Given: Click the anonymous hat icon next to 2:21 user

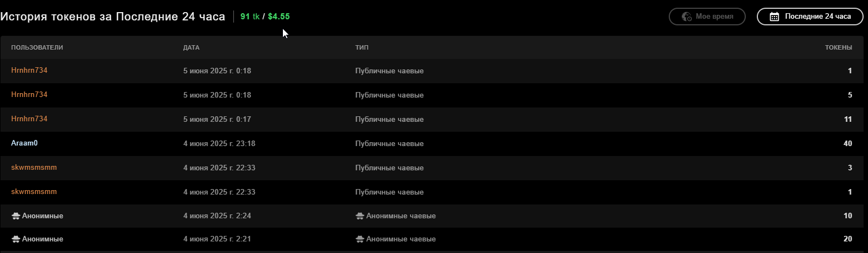Looking at the screenshot, I should (16, 239).
